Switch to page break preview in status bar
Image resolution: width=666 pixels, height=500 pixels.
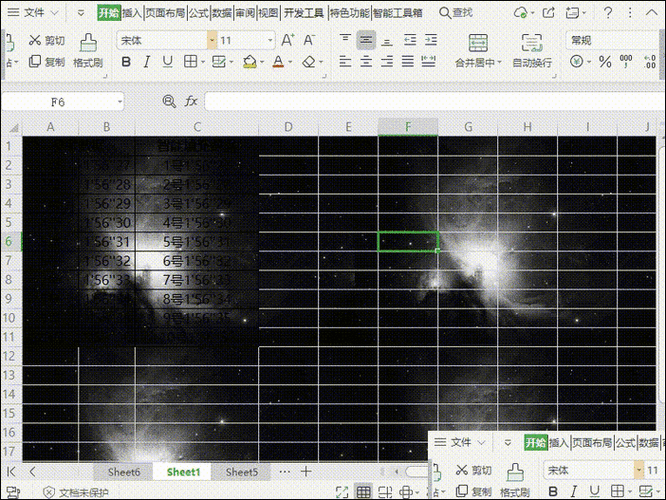pyautogui.click(x=385, y=492)
